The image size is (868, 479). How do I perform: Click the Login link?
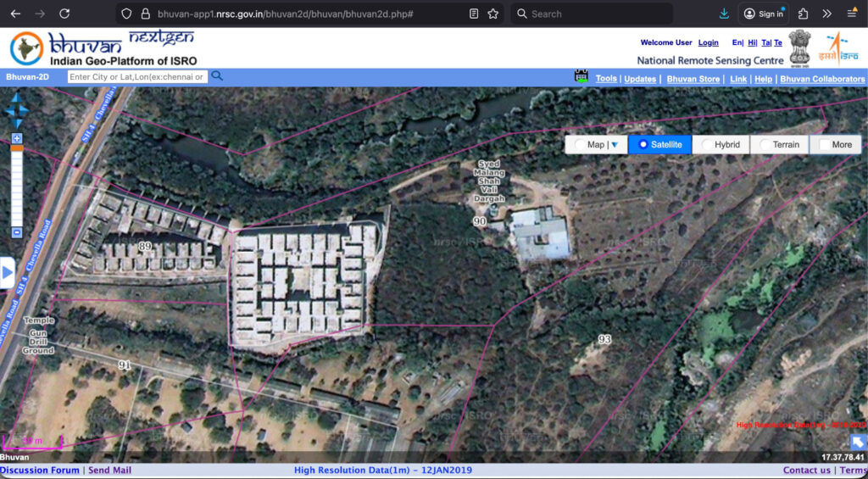[x=708, y=42]
